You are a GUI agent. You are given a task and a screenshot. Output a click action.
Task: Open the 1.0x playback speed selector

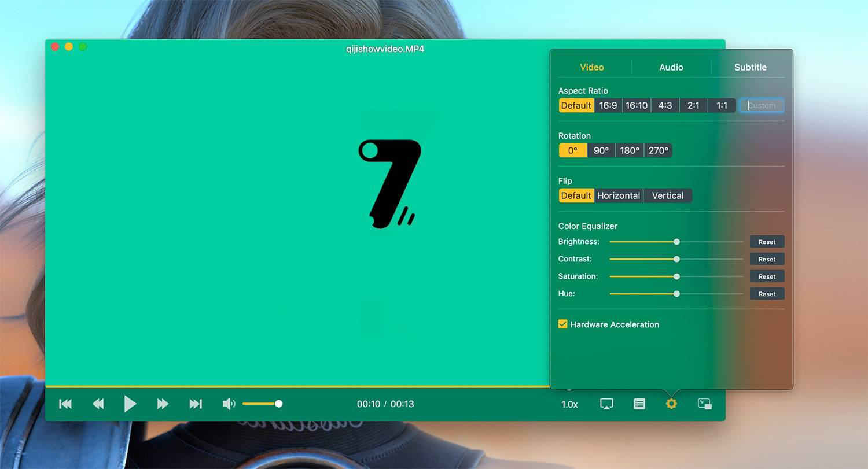569,404
